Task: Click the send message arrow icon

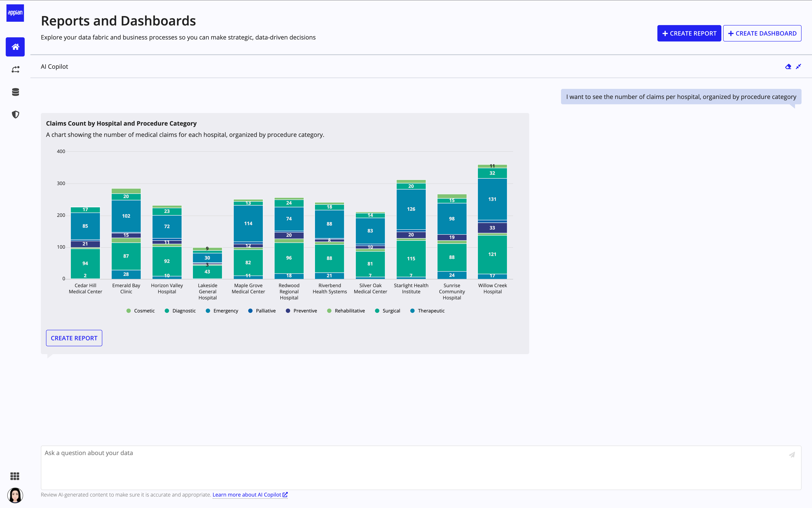Action: (792, 455)
